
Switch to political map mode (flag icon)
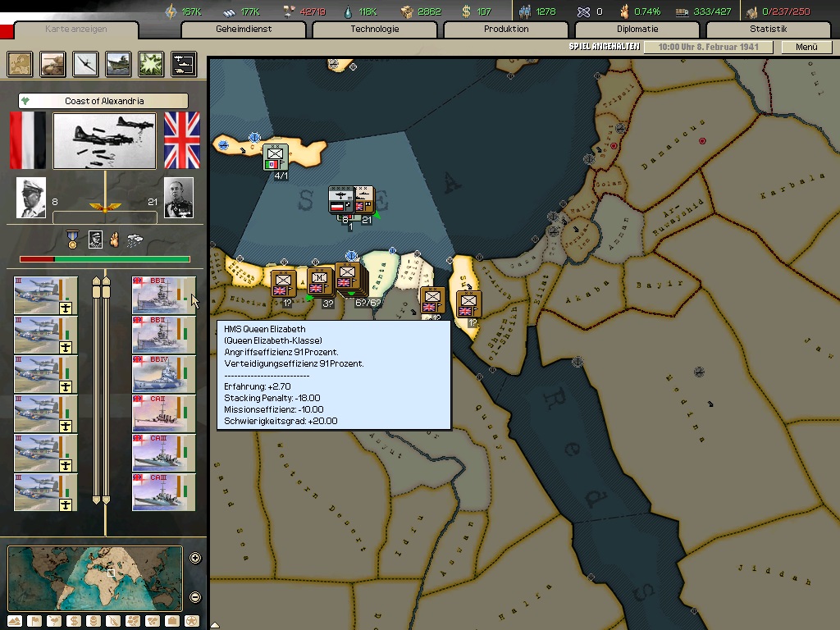pos(34,621)
